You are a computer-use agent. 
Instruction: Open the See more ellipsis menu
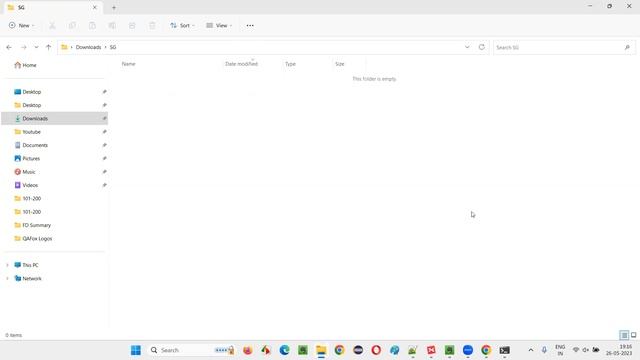[x=250, y=25]
